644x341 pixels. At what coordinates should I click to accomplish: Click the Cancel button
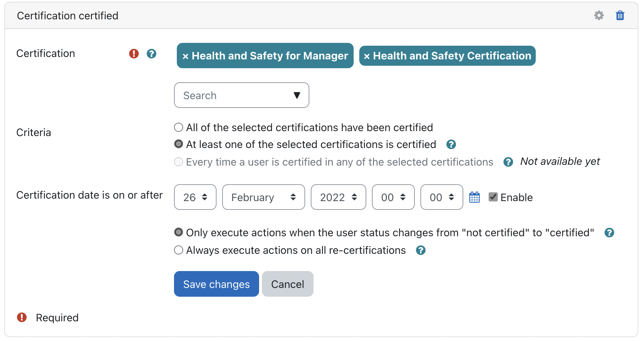(287, 284)
